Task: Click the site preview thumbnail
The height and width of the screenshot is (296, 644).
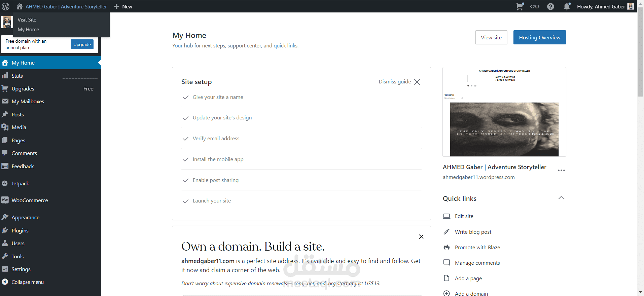Action: pos(504,112)
